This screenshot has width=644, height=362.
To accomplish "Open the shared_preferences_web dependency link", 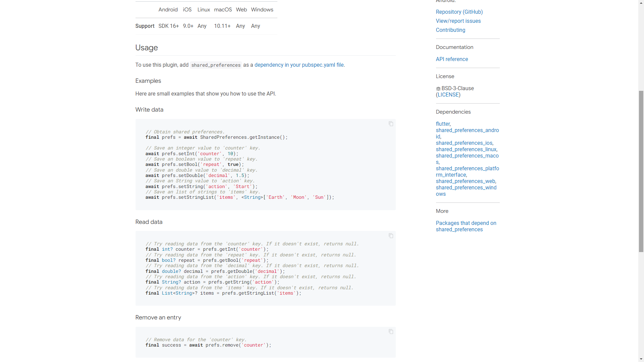I will click(x=465, y=181).
